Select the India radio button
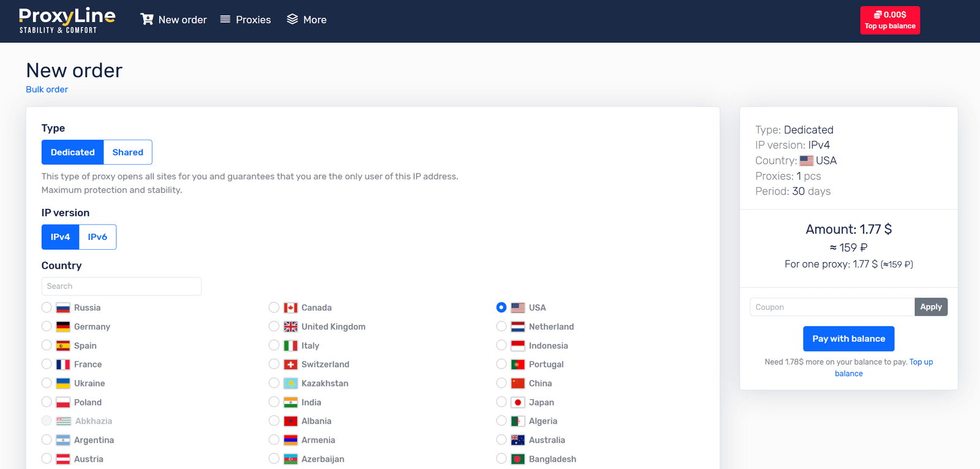 [x=274, y=402]
